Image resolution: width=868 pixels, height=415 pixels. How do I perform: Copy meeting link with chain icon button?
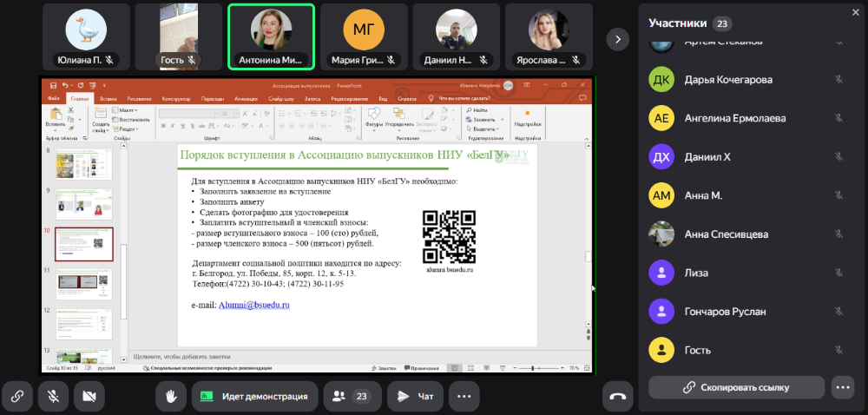point(17,396)
